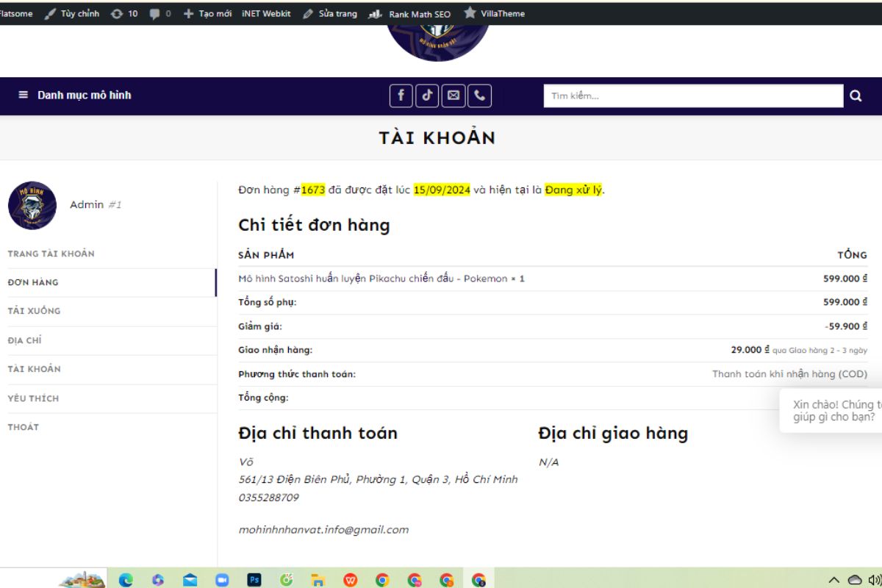Open iNET Webkit admin menu
This screenshot has height=588, width=882.
[266, 13]
